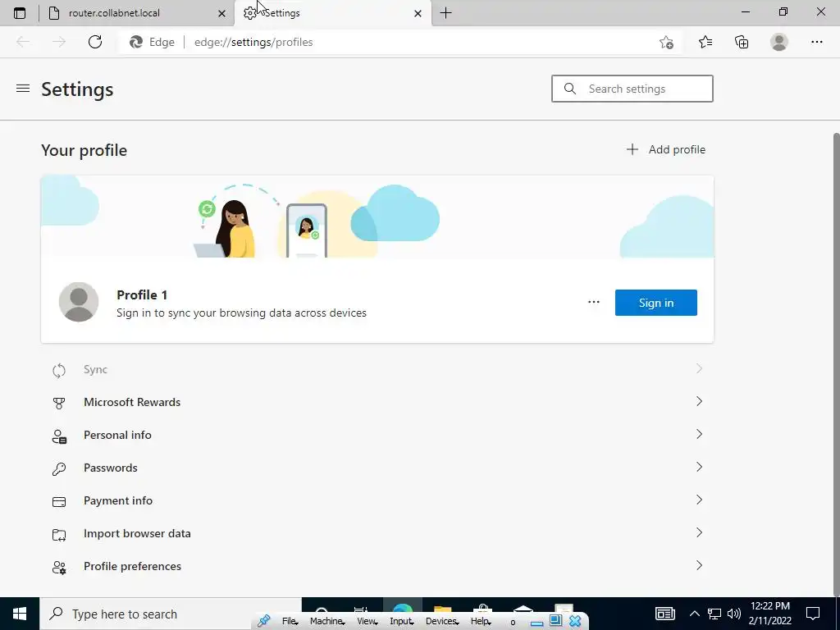The width and height of the screenshot is (840, 630).
Task: Click the Profile 1 name text
Action: (x=142, y=294)
